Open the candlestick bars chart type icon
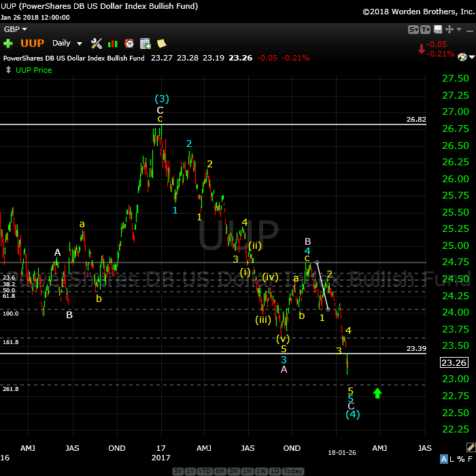Screen dimensions: 476x476 click(113, 44)
